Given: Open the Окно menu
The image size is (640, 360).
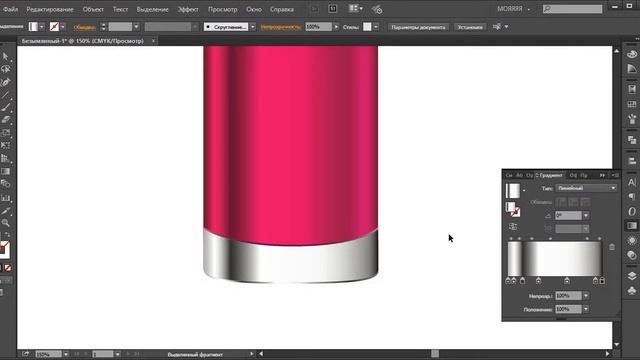Looking at the screenshot, I should (253, 9).
